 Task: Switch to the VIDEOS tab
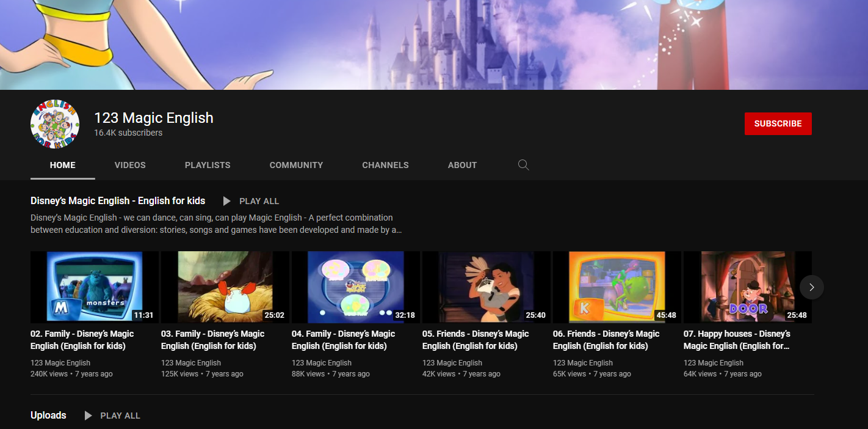click(129, 164)
